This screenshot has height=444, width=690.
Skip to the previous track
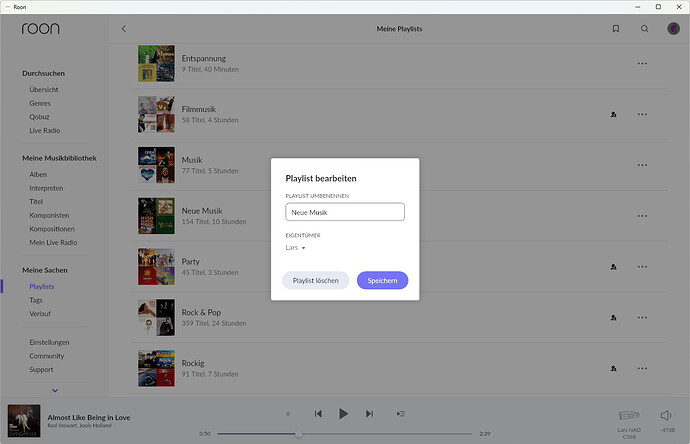click(x=318, y=414)
